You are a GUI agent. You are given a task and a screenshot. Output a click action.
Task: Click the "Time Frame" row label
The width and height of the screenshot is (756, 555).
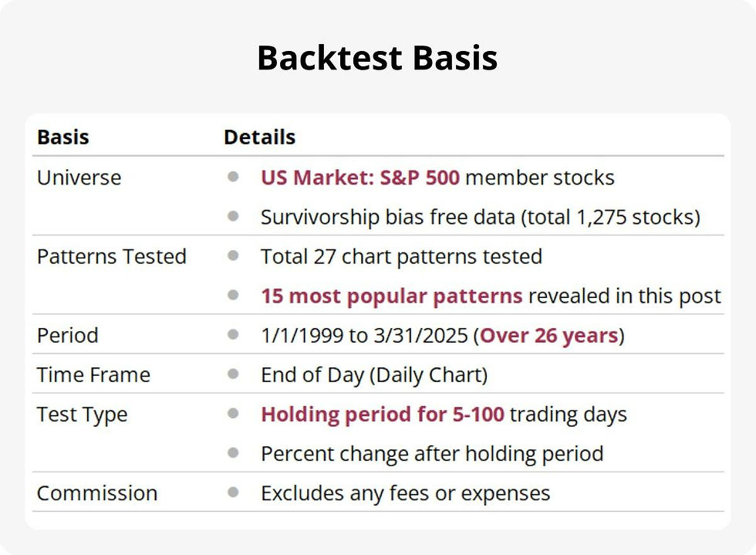(x=93, y=375)
